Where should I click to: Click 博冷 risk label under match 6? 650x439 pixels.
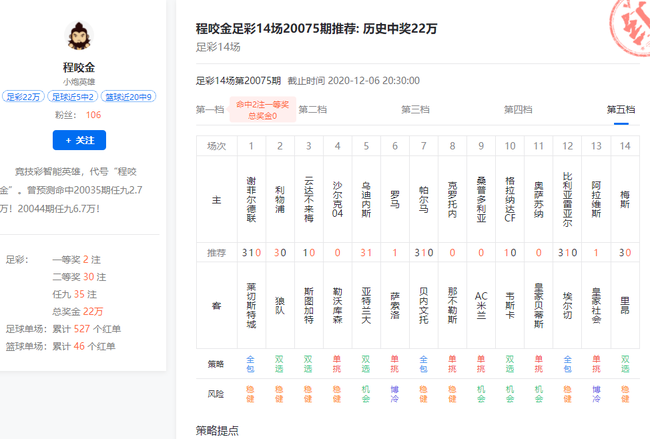395,394
